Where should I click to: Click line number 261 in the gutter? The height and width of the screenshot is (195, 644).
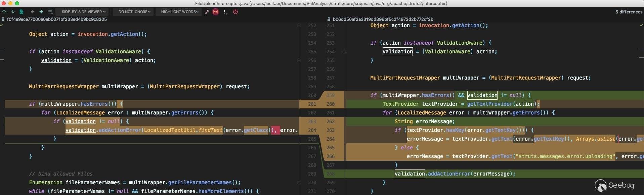312,104
